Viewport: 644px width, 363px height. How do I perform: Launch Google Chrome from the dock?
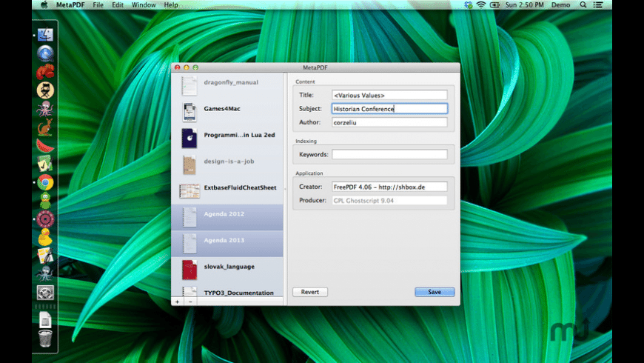click(45, 182)
